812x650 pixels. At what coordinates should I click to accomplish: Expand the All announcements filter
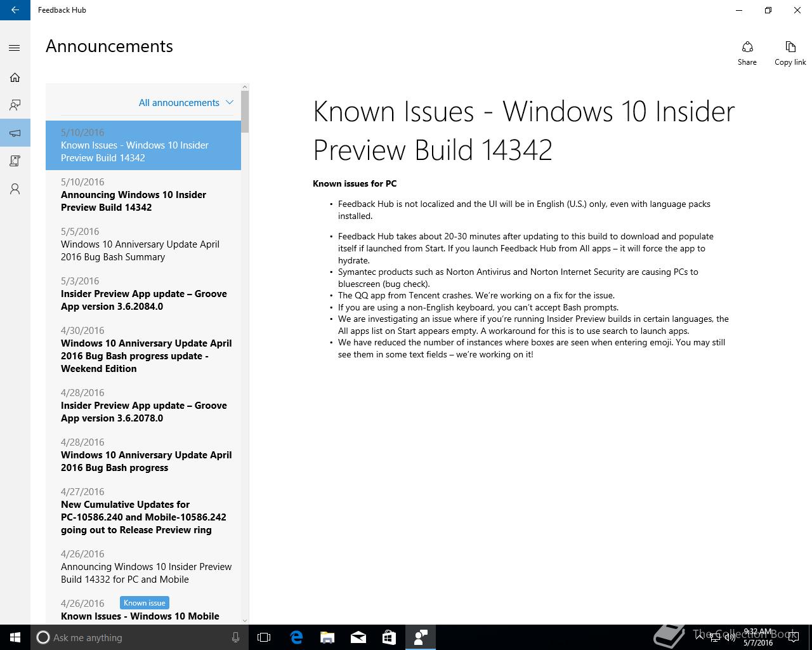(186, 103)
